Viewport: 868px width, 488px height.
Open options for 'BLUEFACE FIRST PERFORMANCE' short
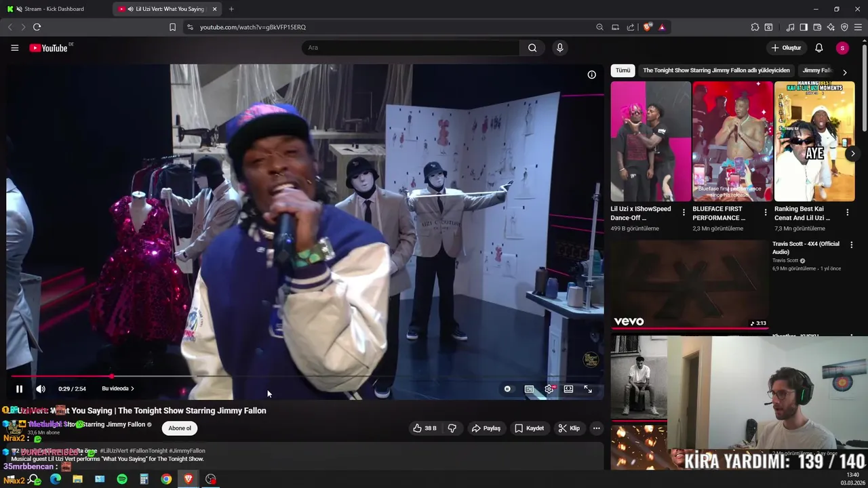[x=766, y=213]
